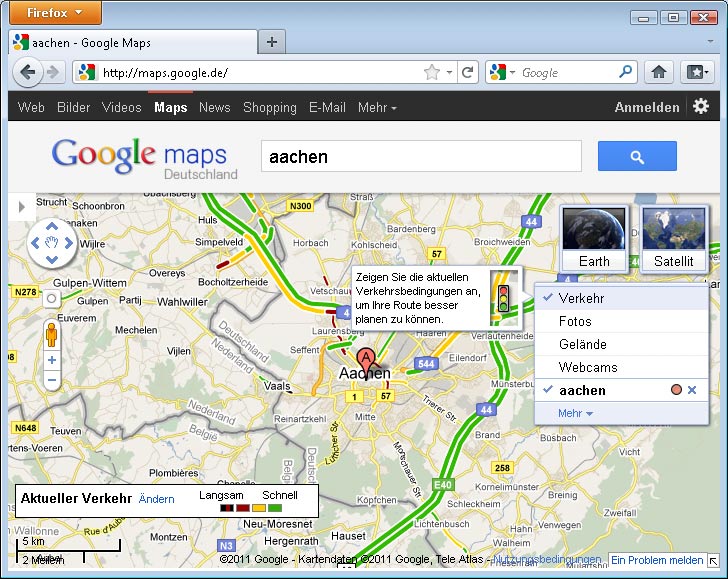Toggle the Gelände terrain layer
The width and height of the screenshot is (728, 579).
click(x=622, y=344)
